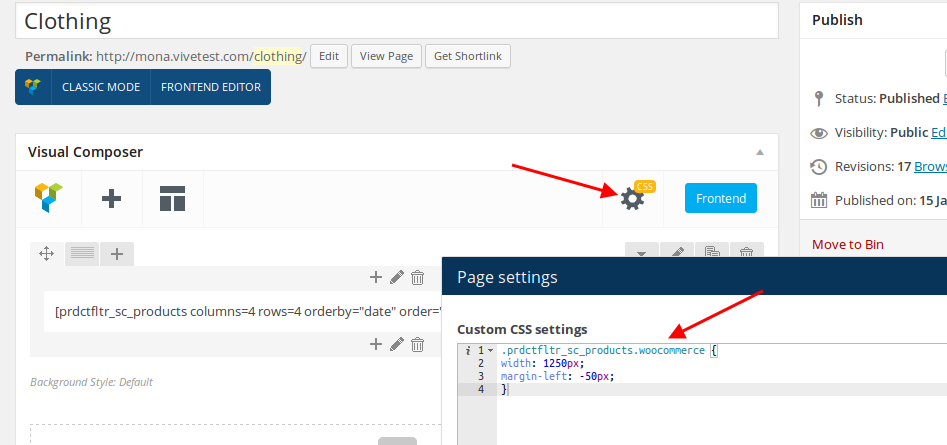Delete the row with the trash icon

pyautogui.click(x=747, y=250)
